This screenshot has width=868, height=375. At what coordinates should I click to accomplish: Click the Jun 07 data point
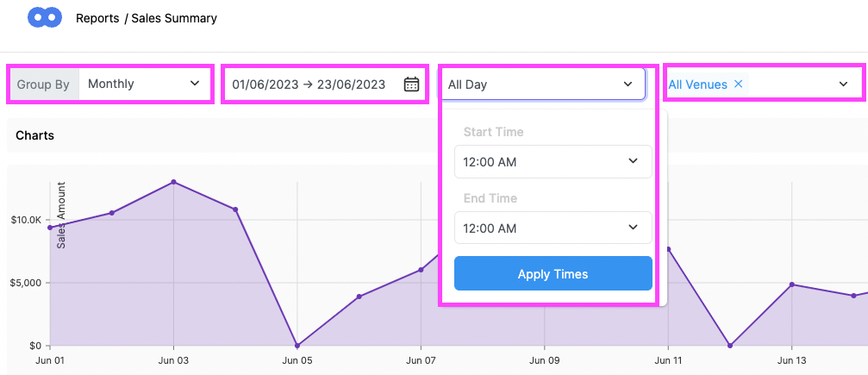(x=421, y=270)
